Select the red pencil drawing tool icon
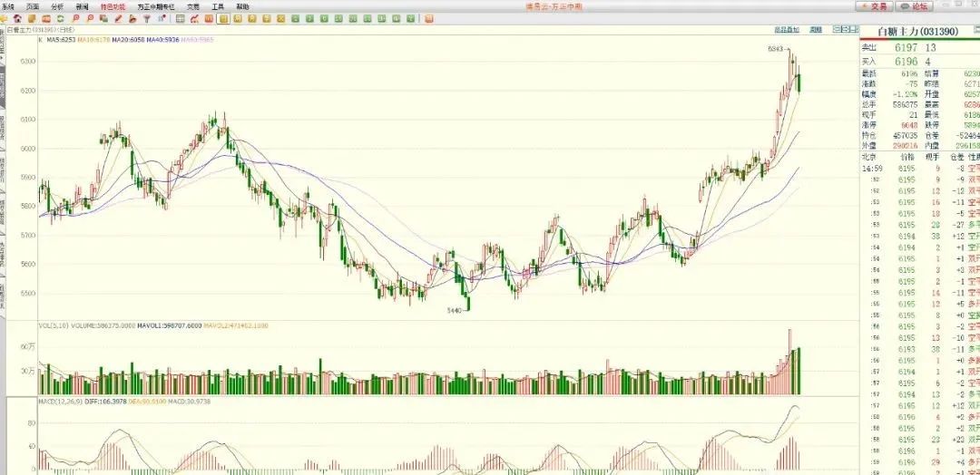Screen dimensions: 980x475 tap(118, 19)
